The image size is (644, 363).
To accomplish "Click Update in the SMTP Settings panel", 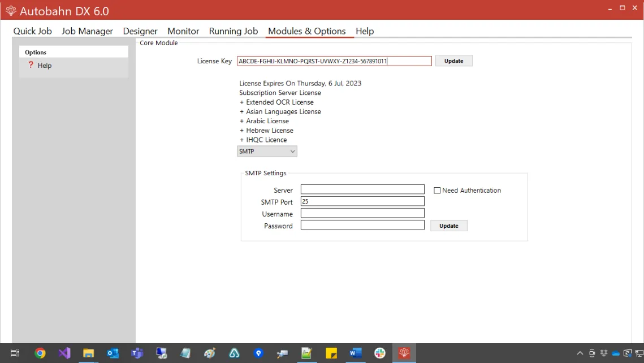I will point(448,225).
